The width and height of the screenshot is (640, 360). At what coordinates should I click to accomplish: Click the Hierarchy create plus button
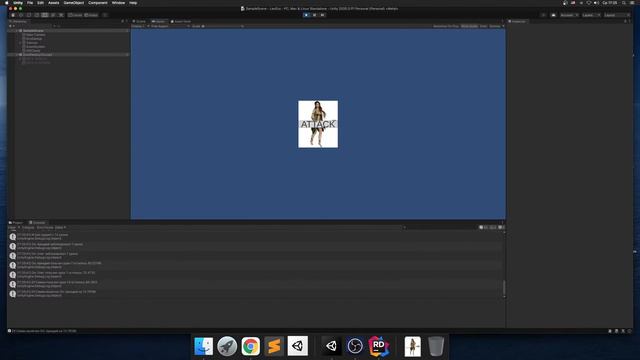point(11,26)
